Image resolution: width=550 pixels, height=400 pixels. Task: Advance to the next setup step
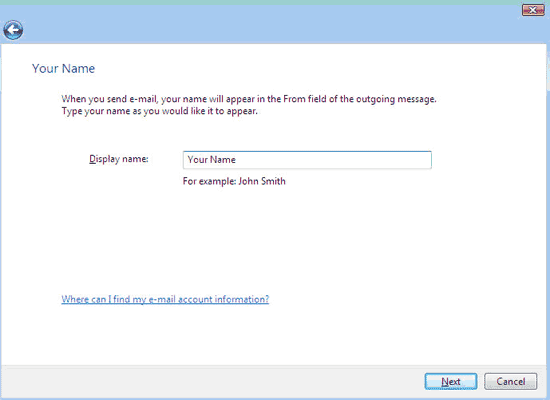click(x=451, y=381)
